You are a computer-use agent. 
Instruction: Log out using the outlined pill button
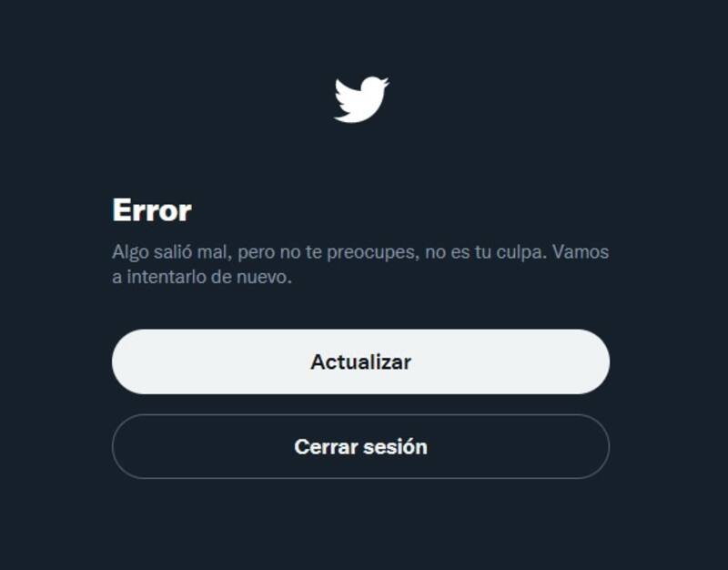[x=360, y=446]
